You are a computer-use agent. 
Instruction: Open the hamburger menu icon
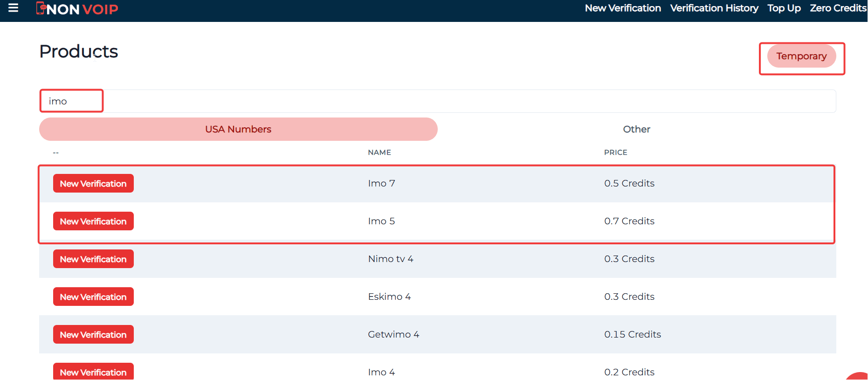click(x=13, y=8)
